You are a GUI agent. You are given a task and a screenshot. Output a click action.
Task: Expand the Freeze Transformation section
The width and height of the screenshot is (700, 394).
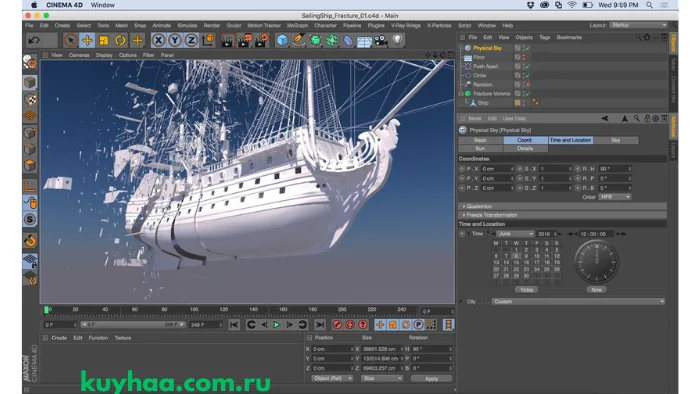point(464,215)
